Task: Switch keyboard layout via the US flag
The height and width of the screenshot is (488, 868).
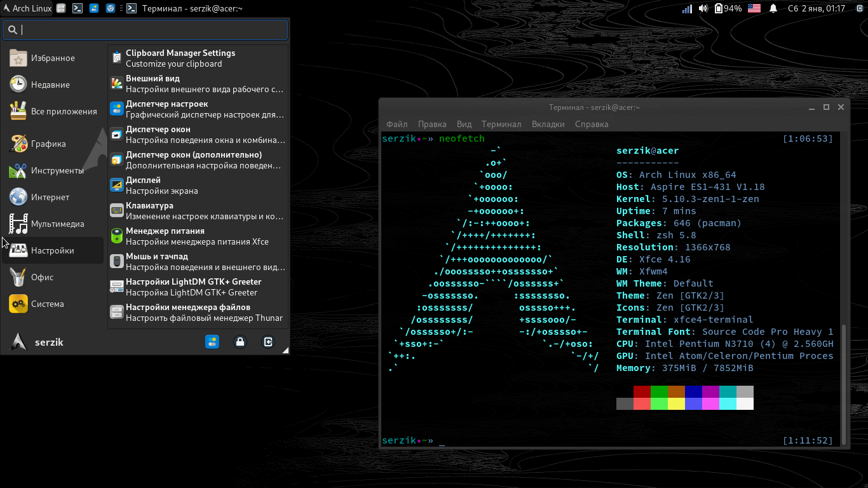Action: point(754,8)
